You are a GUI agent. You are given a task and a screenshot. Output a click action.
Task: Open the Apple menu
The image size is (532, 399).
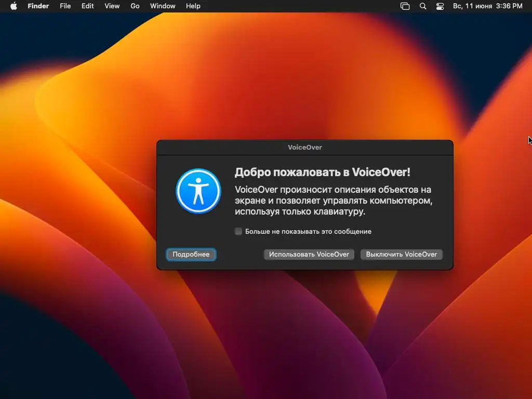click(14, 6)
